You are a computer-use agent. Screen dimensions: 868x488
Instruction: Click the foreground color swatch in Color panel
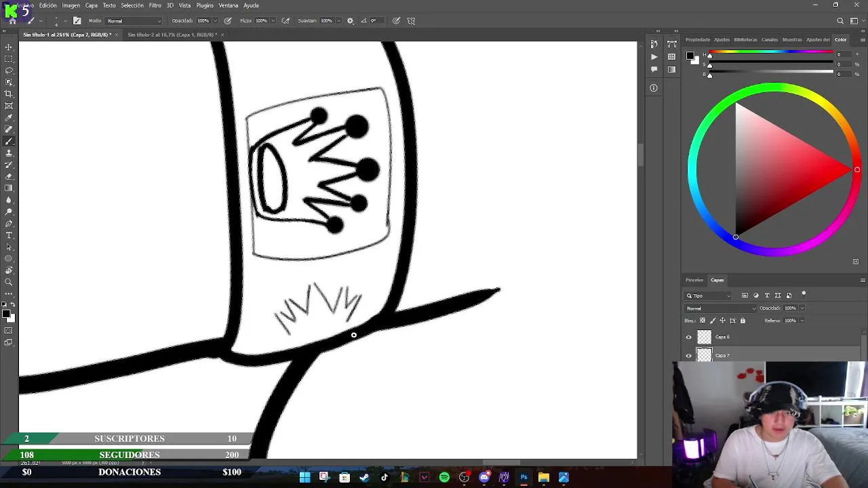pyautogui.click(x=690, y=56)
